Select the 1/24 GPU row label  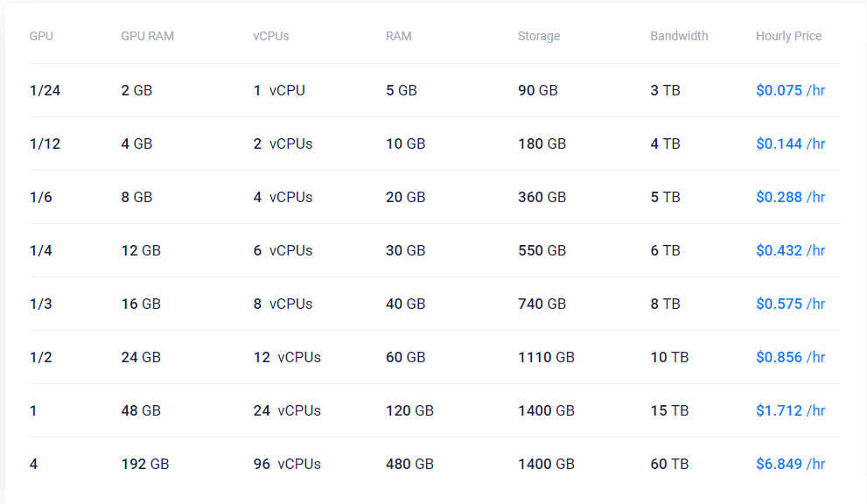[45, 90]
